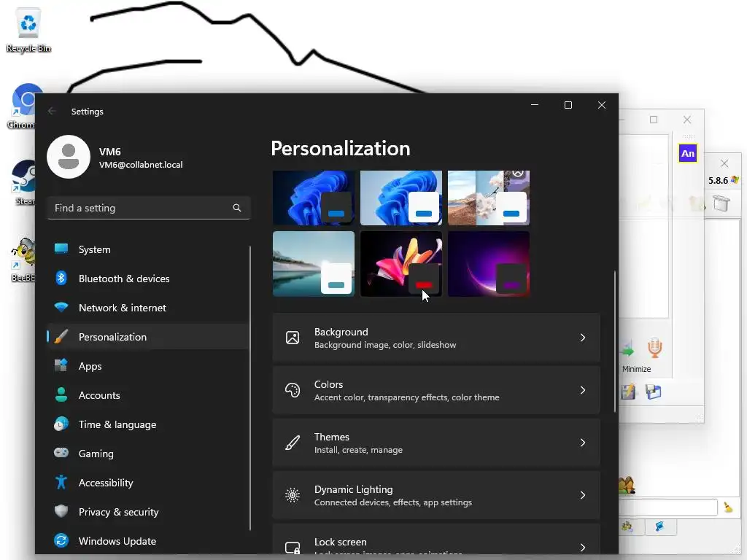
Task: Open the Themes settings row
Action: [x=436, y=443]
